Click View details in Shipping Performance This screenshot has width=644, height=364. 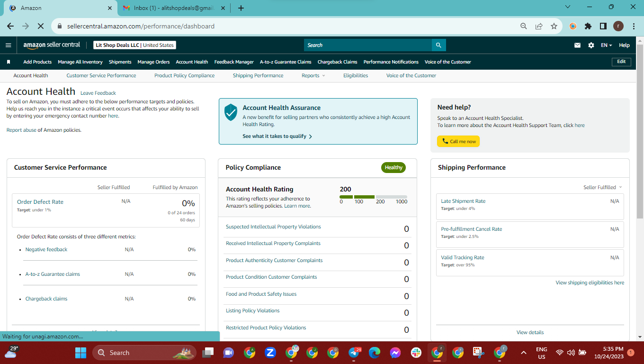(530, 332)
